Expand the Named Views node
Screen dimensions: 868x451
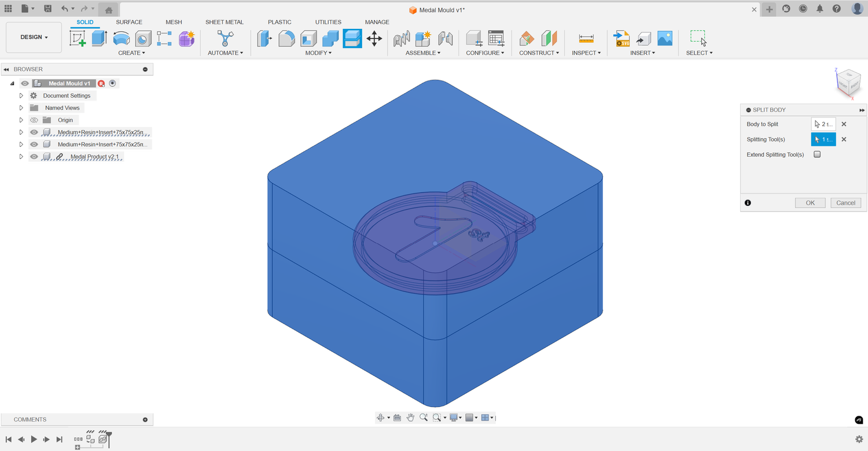tap(21, 108)
